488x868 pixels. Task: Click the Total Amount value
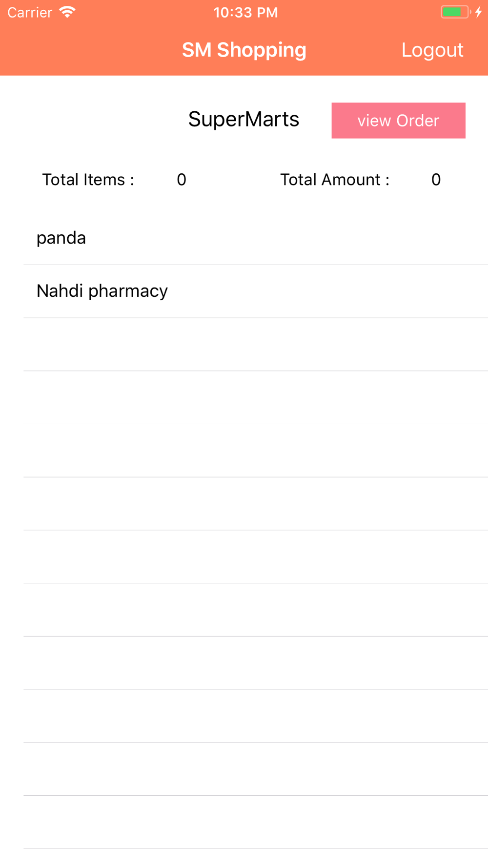[436, 180]
